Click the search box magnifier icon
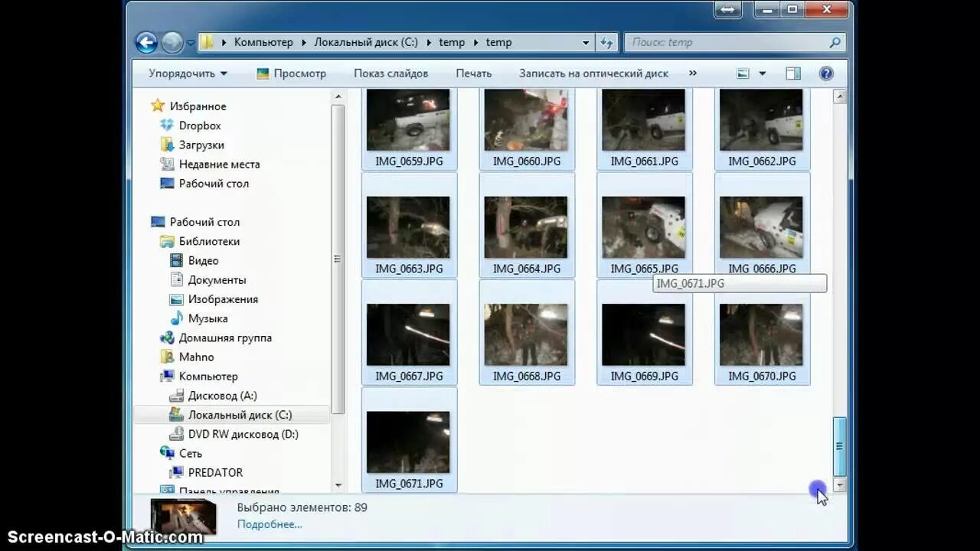Screen dimensions: 980x551 (x=835, y=43)
